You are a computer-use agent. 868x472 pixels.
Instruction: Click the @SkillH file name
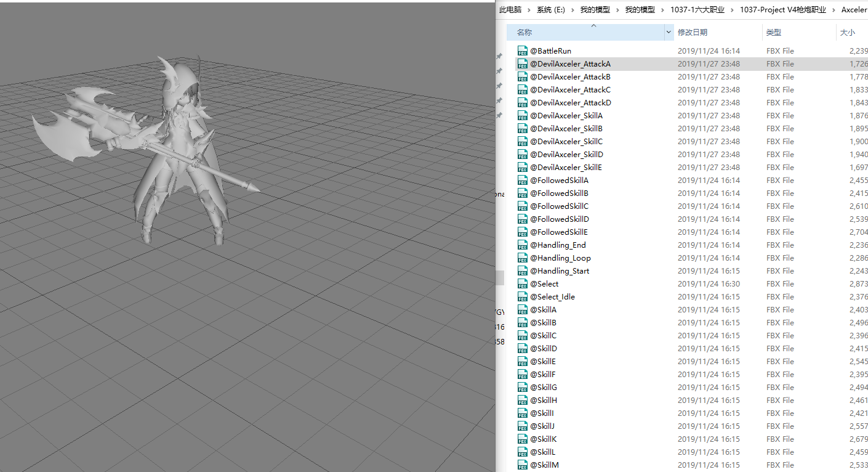click(544, 400)
